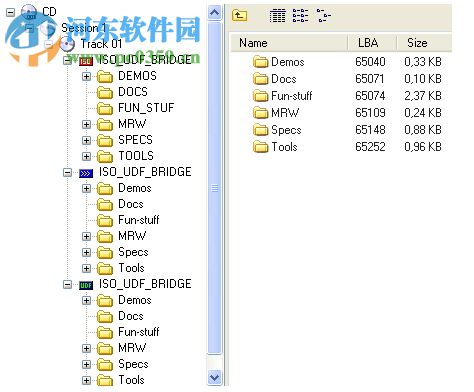Switch file list to small icons view
474x392 pixels.
click(x=323, y=16)
